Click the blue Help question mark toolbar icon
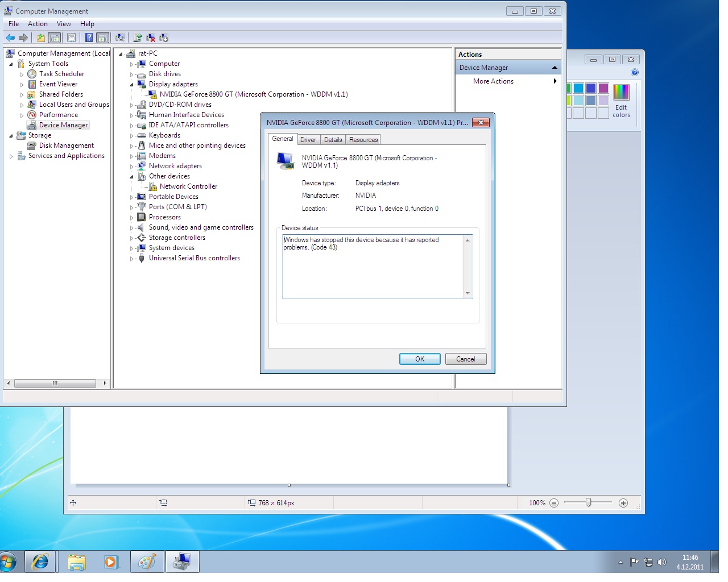This screenshot has width=728, height=582. tap(89, 38)
